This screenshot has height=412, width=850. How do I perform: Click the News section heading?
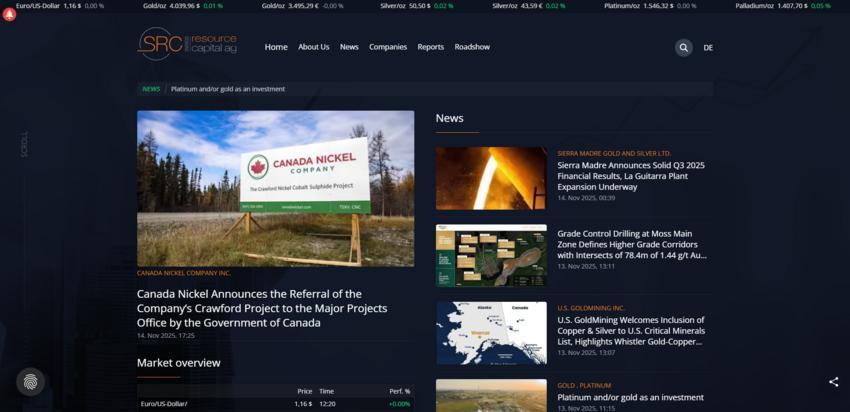click(x=449, y=118)
